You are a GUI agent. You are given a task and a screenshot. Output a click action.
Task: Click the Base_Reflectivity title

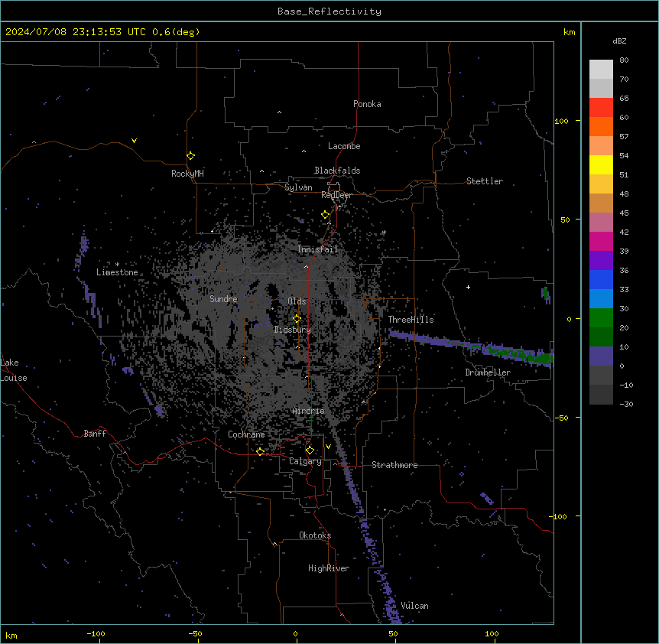(x=329, y=11)
